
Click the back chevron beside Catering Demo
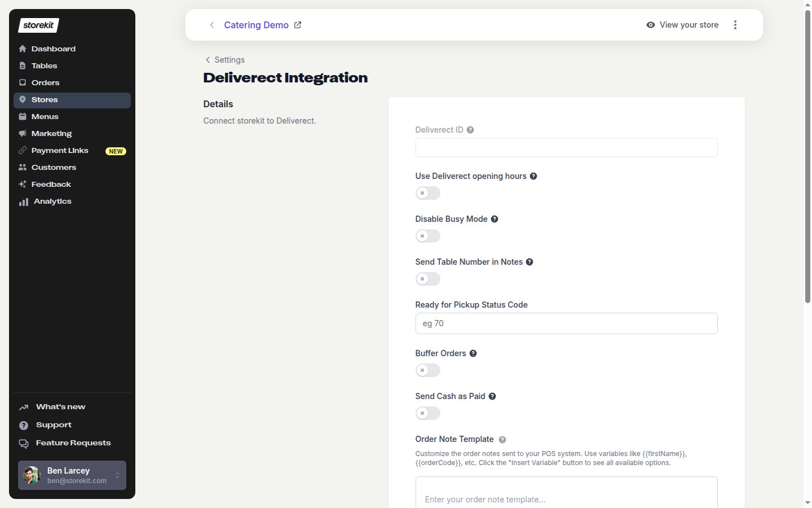click(211, 25)
